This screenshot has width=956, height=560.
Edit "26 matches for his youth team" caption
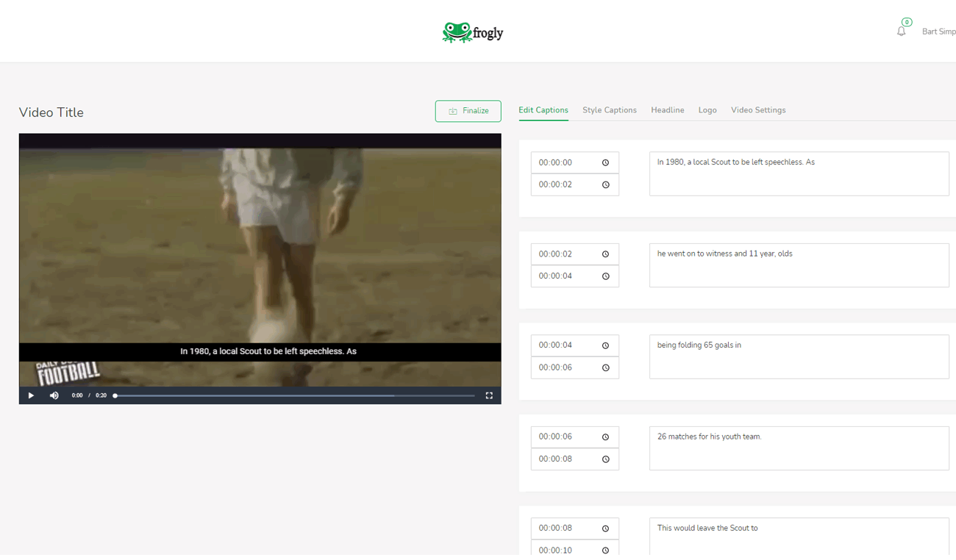[799, 448]
